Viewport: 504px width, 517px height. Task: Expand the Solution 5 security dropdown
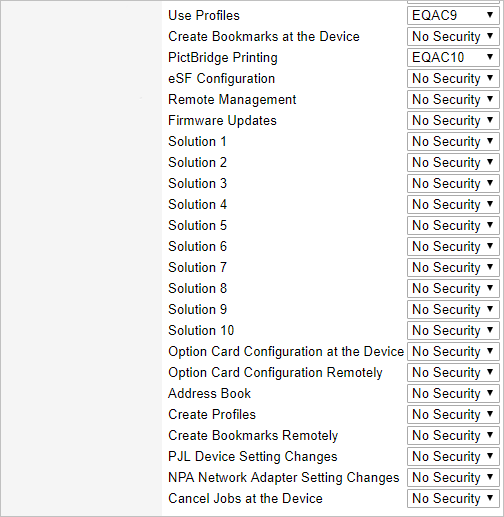point(453,225)
